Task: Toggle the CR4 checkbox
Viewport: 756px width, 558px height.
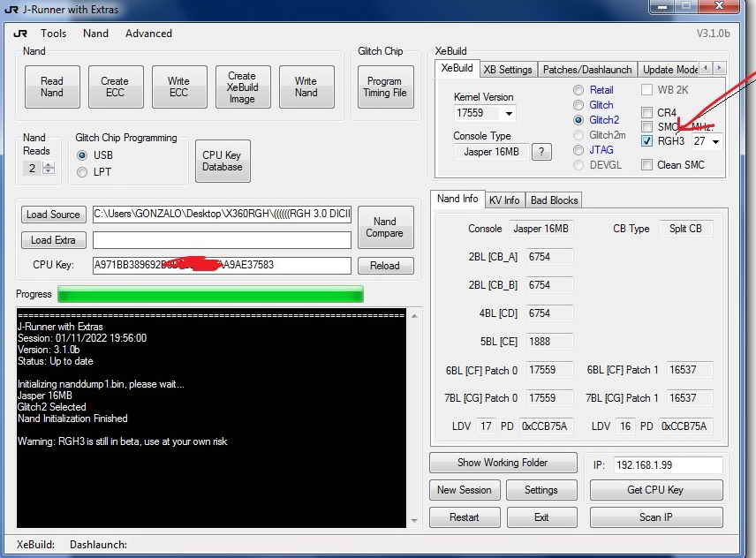Action: (x=647, y=113)
